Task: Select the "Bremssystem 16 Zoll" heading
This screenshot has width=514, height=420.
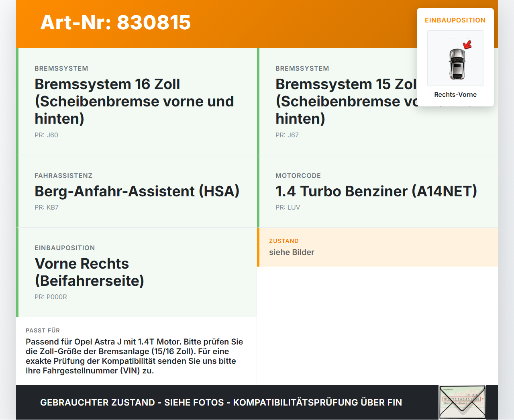Action: click(x=134, y=101)
